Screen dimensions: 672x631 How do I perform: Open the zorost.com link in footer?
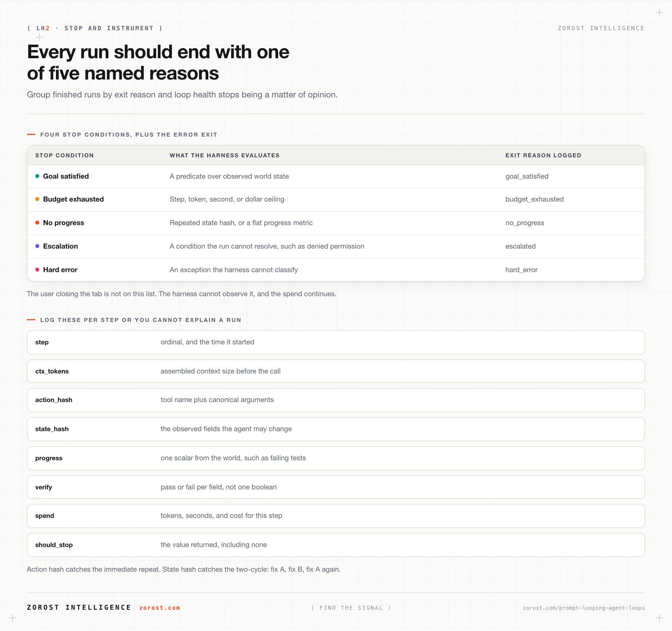(160, 608)
